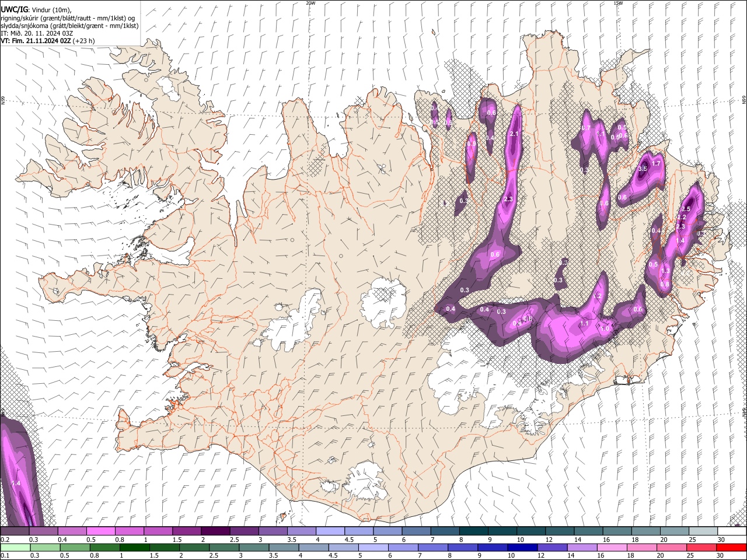Select the pale grey 25 swatch in upper legend
This screenshot has height=560, width=747.
pyautogui.click(x=703, y=531)
